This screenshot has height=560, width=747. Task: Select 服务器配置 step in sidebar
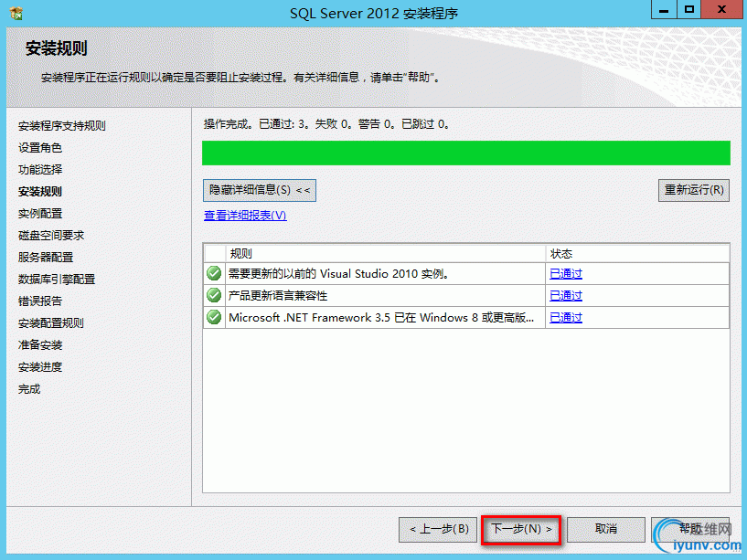click(46, 257)
